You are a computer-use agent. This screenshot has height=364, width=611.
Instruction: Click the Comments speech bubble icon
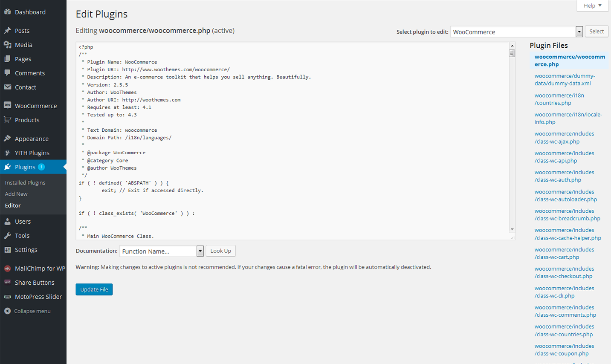click(x=7, y=73)
